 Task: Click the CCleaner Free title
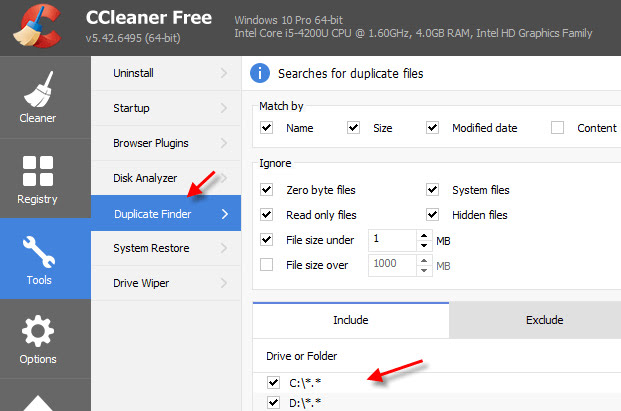point(149,17)
